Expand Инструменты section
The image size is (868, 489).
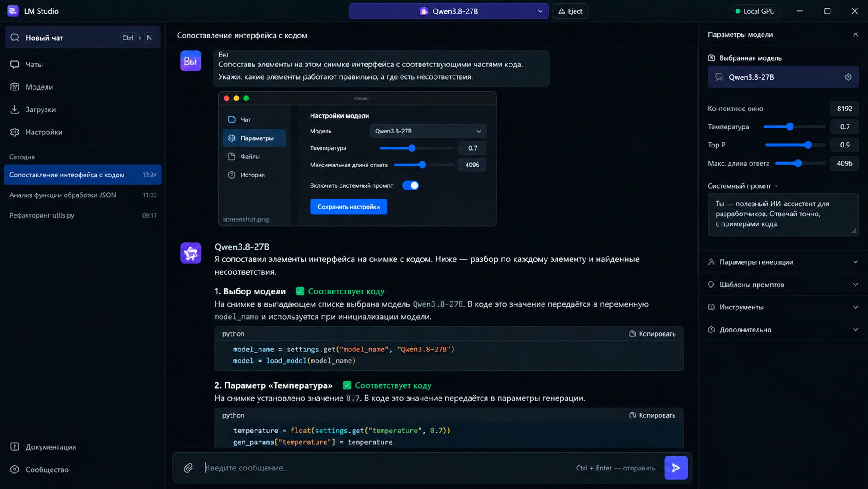783,307
